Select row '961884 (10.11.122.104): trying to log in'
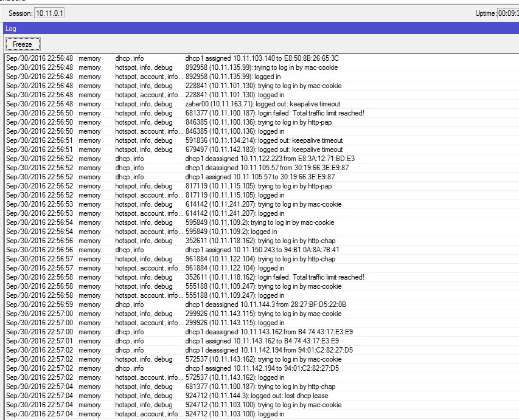Screen dimensions: 519x420 (262, 259)
